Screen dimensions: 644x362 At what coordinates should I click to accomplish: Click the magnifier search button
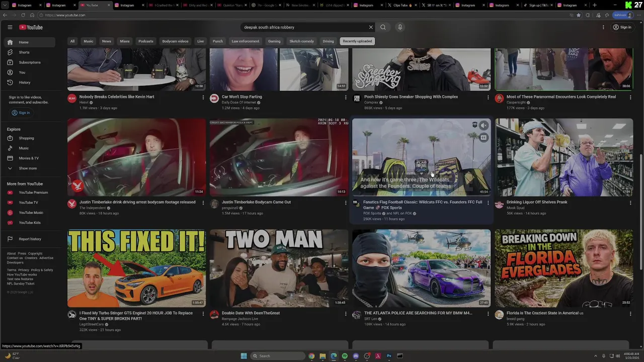pos(383,27)
